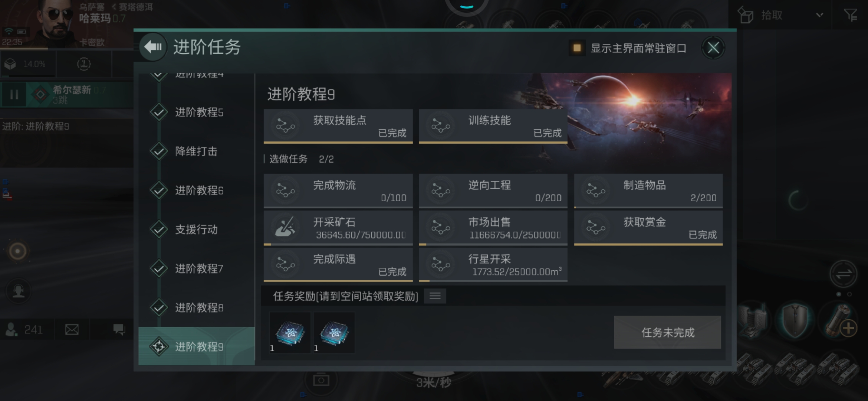The height and width of the screenshot is (401, 868).
Task: Click the first reward chip thumbnail
Action: tap(290, 332)
